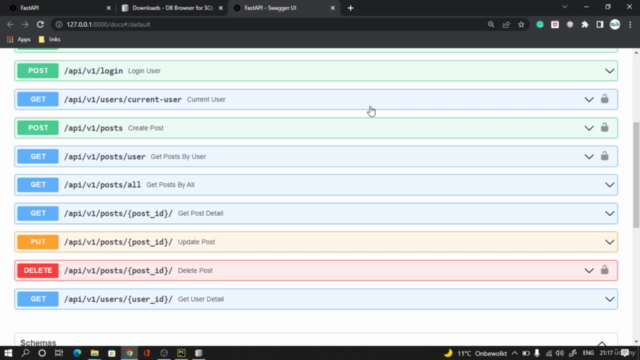Open the Apps bookmark shortcut
Image resolution: width=640 pixels, height=360 pixels.
tap(19, 40)
